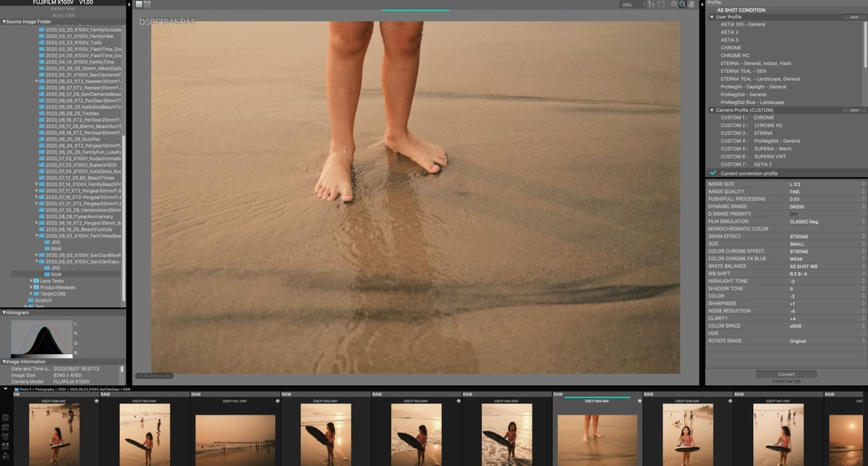868x466 pixels.
Task: Click the star marker on DSCF1939.RAF thumbnail
Action: coord(95,400)
